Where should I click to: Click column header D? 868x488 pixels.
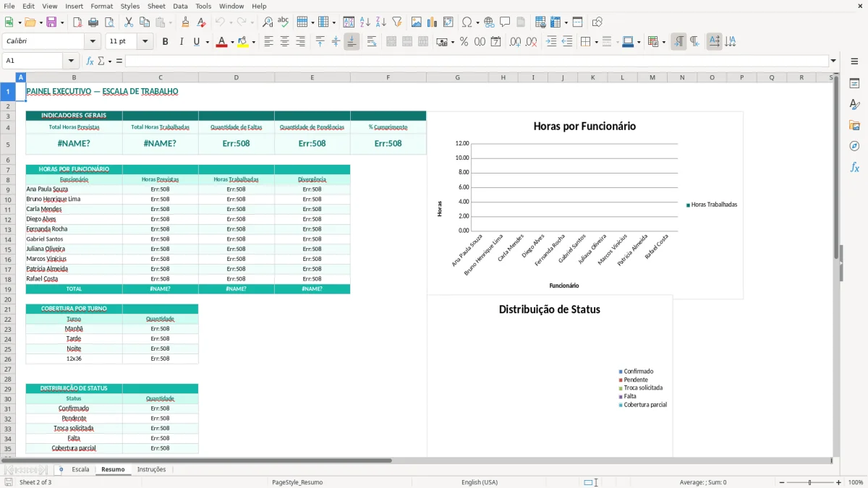[x=236, y=77]
